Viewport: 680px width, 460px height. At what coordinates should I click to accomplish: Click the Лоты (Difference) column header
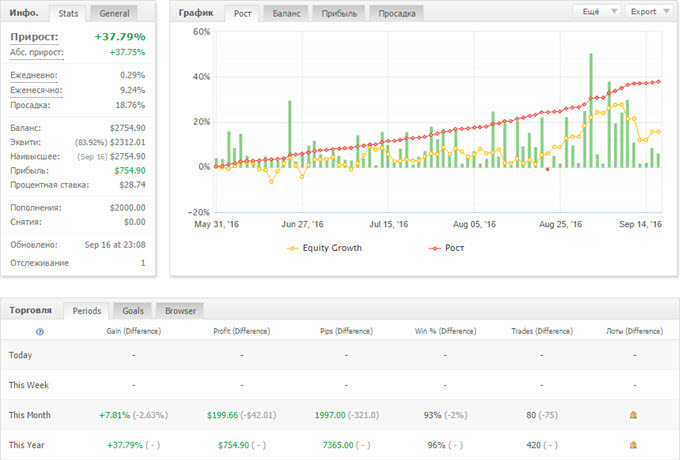point(634,331)
